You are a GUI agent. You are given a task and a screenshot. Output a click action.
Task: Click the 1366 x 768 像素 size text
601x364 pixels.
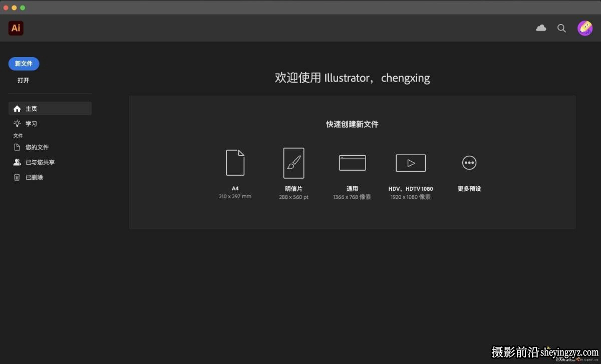click(352, 197)
